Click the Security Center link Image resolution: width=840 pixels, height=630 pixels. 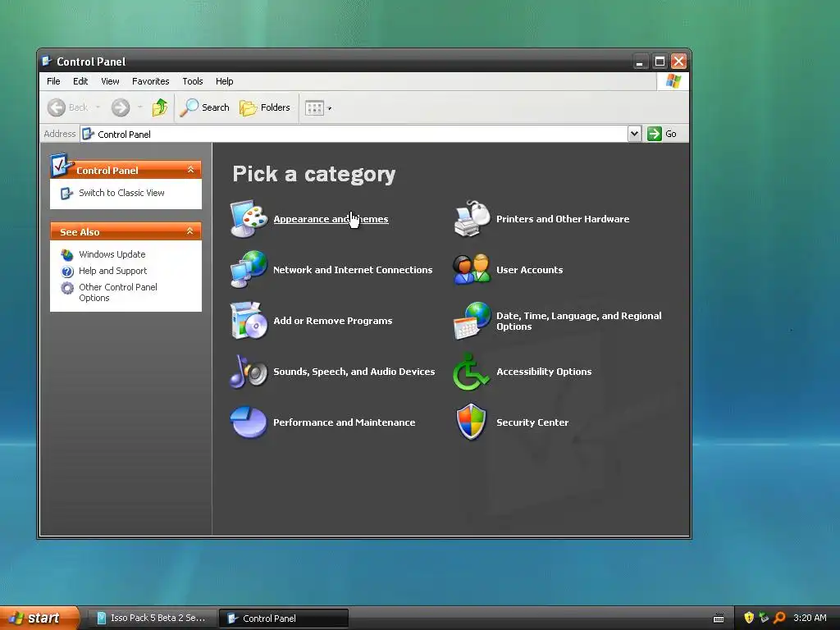(x=532, y=422)
